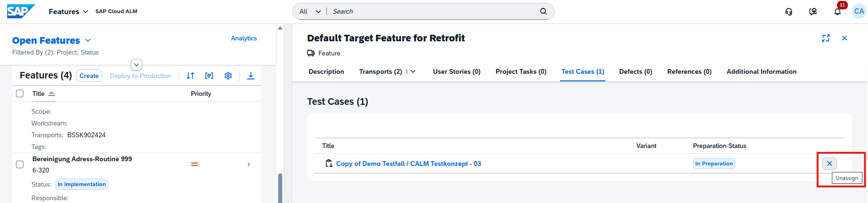Click the search magnifier icon
This screenshot has height=203, width=868.
click(543, 11)
